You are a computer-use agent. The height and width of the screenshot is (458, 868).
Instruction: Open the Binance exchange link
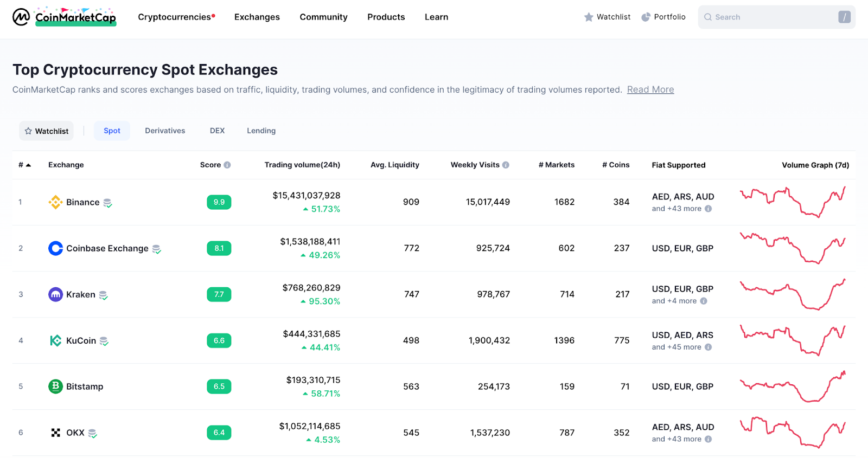82,202
